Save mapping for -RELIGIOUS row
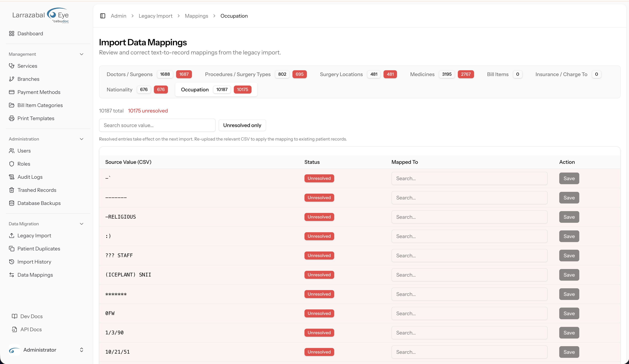Image resolution: width=629 pixels, height=364 pixels. pyautogui.click(x=569, y=217)
